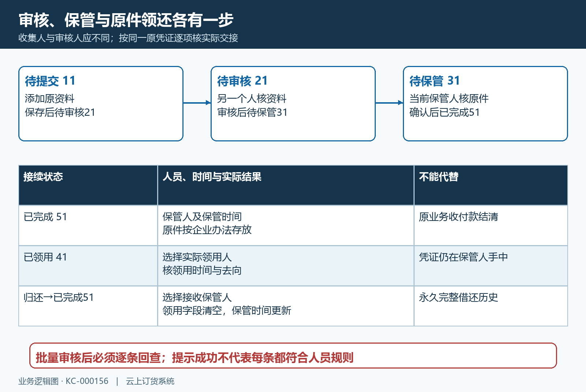Image resolution: width=586 pixels, height=392 pixels.
Task: Select the text 添加原资料
Action: 49,99
